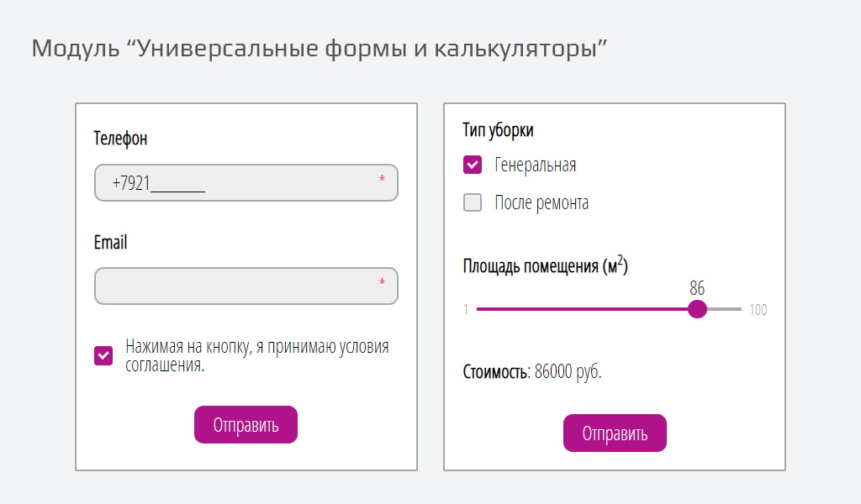
Task: Click the slider's maximum value label 100
Action: (x=758, y=310)
